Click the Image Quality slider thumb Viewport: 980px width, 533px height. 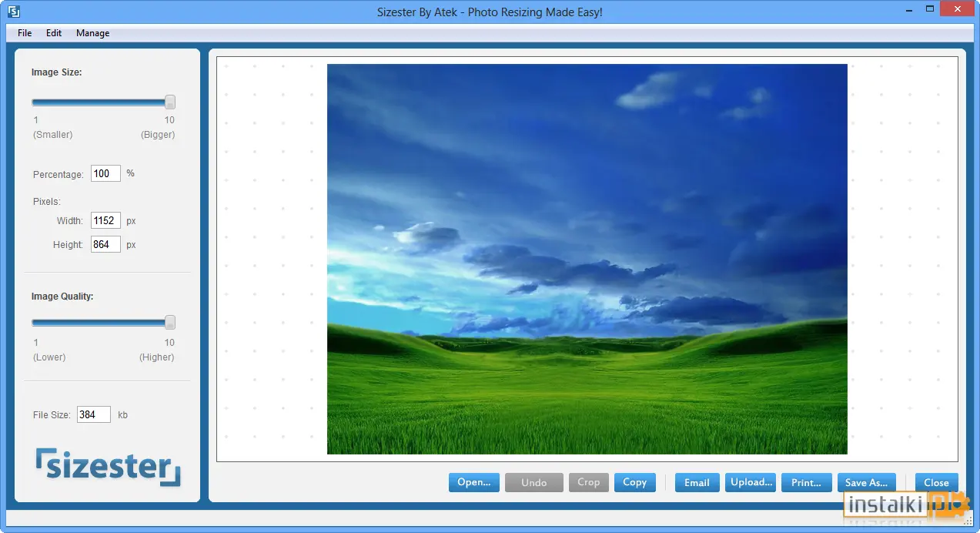pyautogui.click(x=170, y=323)
